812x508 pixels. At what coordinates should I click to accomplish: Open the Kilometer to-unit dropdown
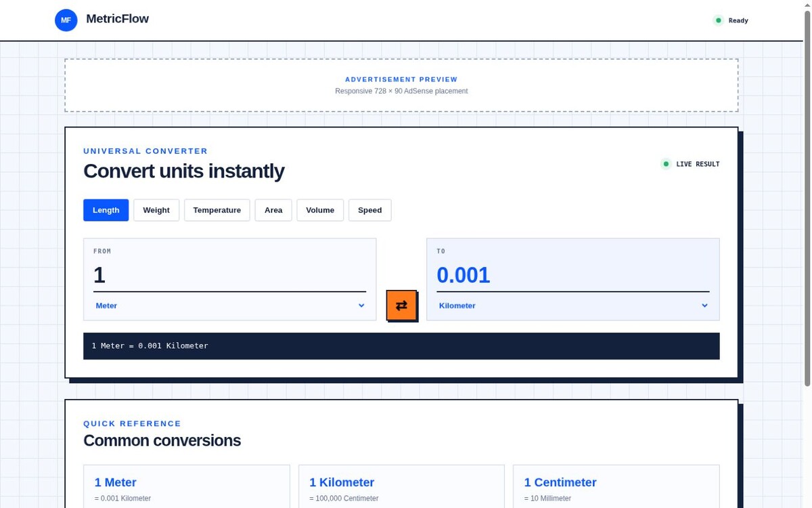pyautogui.click(x=573, y=305)
